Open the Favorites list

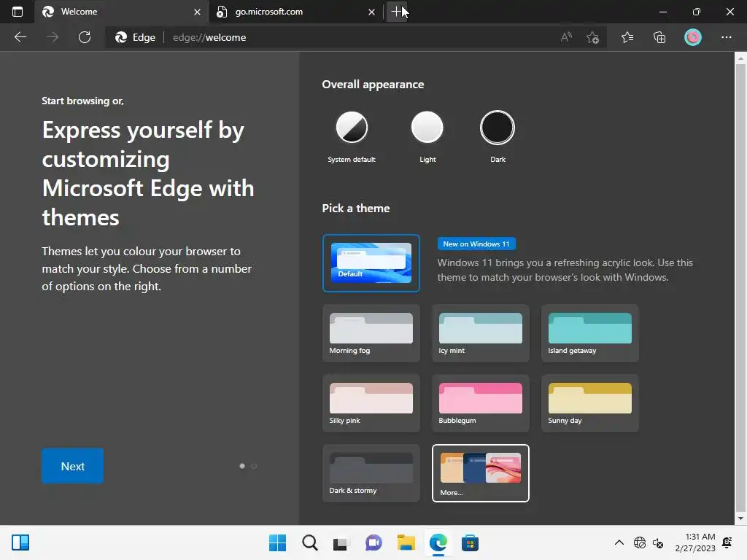(627, 37)
